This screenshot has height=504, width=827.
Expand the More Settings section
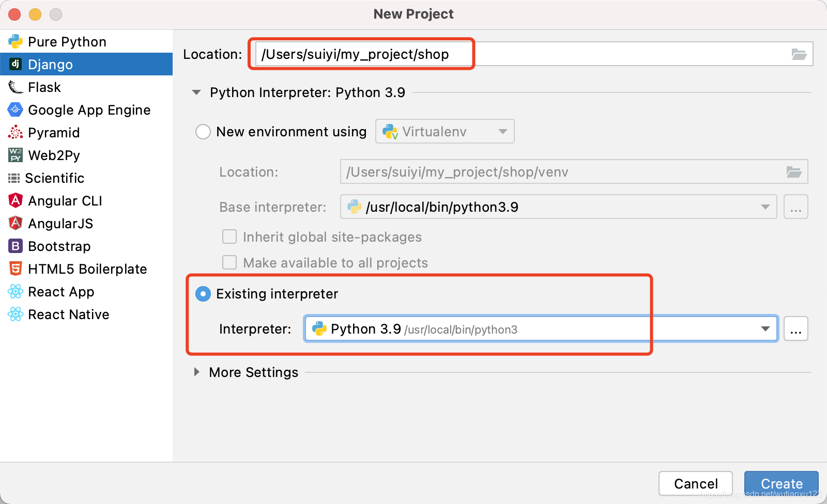(196, 372)
